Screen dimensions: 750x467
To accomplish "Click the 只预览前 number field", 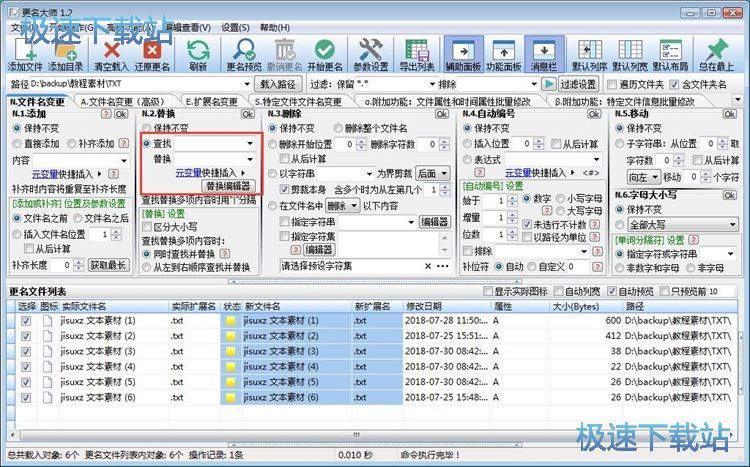I will [x=721, y=291].
